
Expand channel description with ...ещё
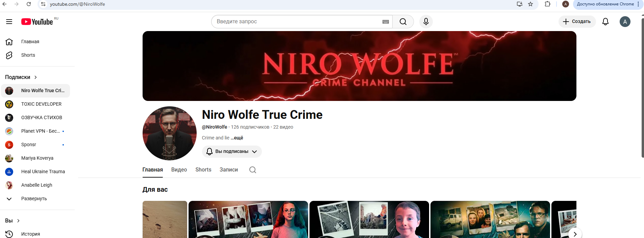[237, 138]
